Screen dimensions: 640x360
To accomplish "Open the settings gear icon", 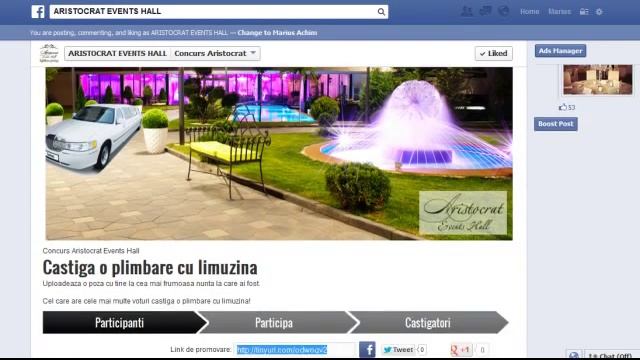I will click(599, 12).
